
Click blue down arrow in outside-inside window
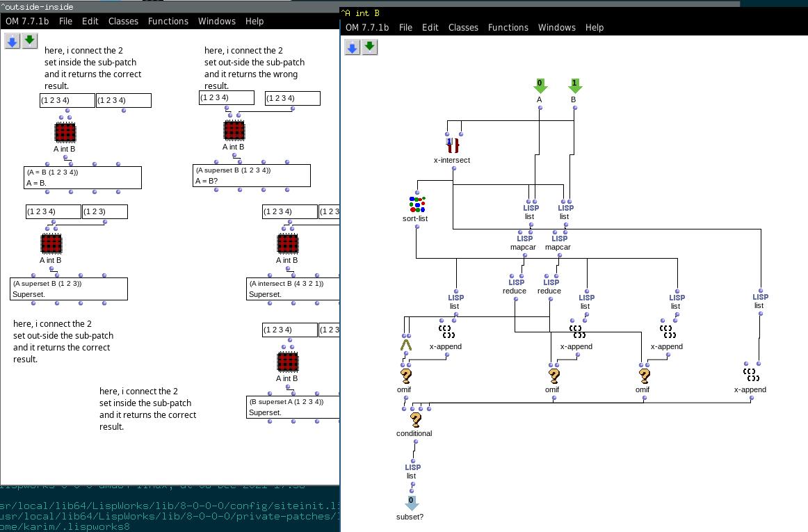13,41
